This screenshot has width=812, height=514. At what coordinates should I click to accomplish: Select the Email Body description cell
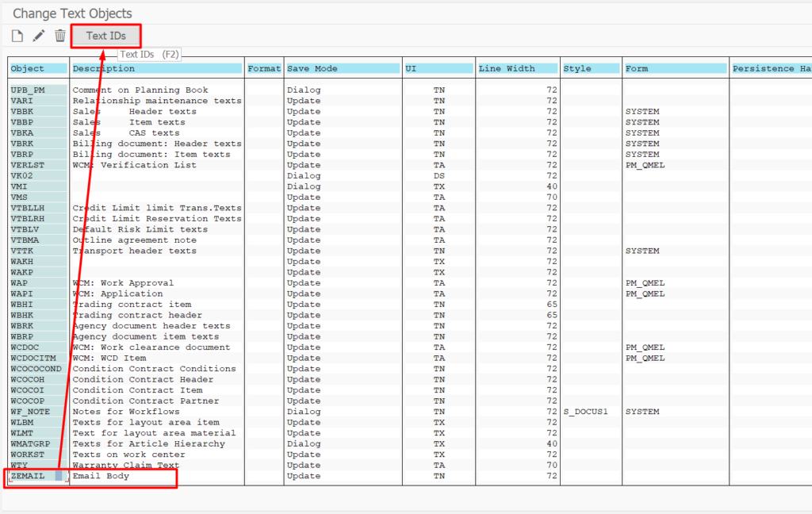pos(101,477)
